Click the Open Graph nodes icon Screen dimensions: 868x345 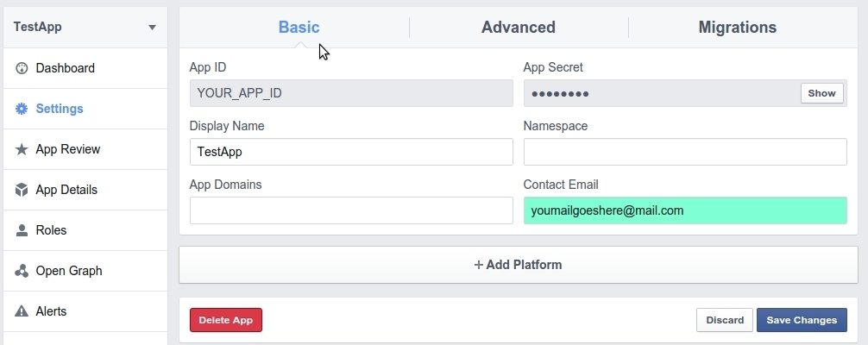[x=22, y=271]
